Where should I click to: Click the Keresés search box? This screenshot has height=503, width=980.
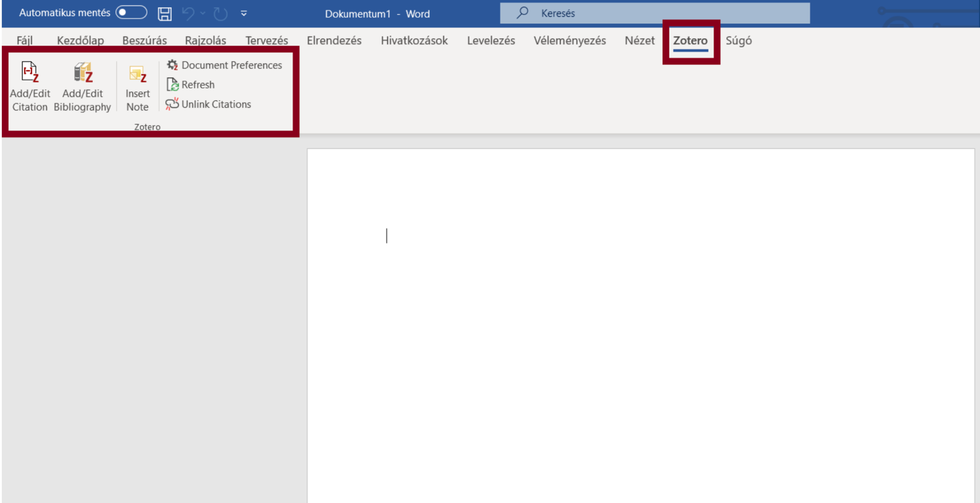[655, 13]
